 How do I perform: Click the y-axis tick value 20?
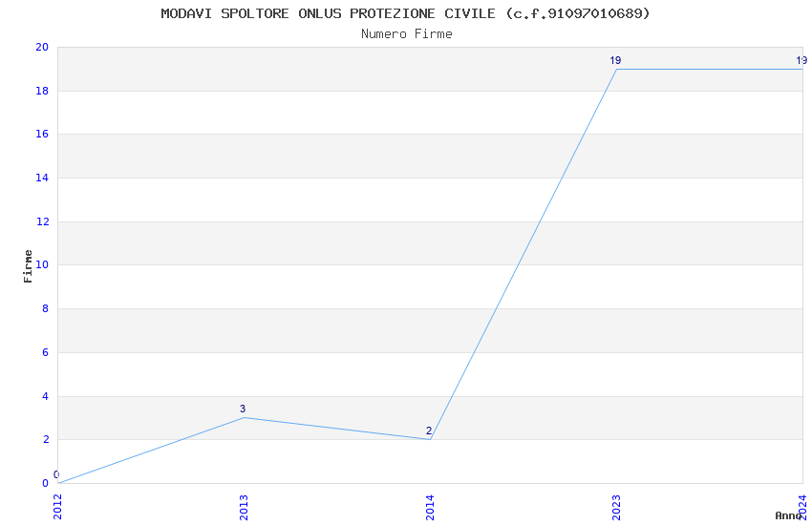point(42,47)
